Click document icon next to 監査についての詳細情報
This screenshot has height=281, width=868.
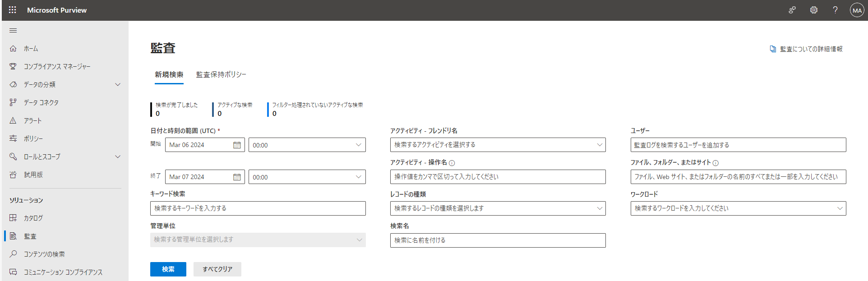773,49
